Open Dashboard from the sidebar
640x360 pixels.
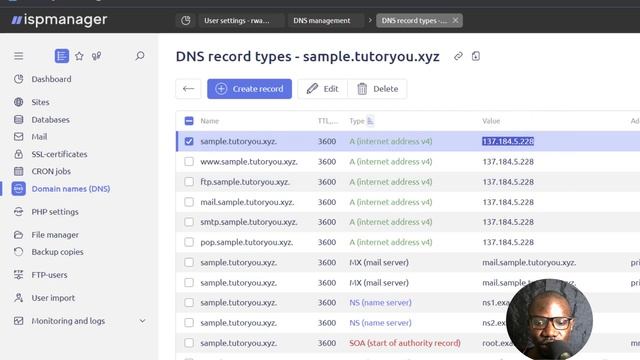(51, 79)
